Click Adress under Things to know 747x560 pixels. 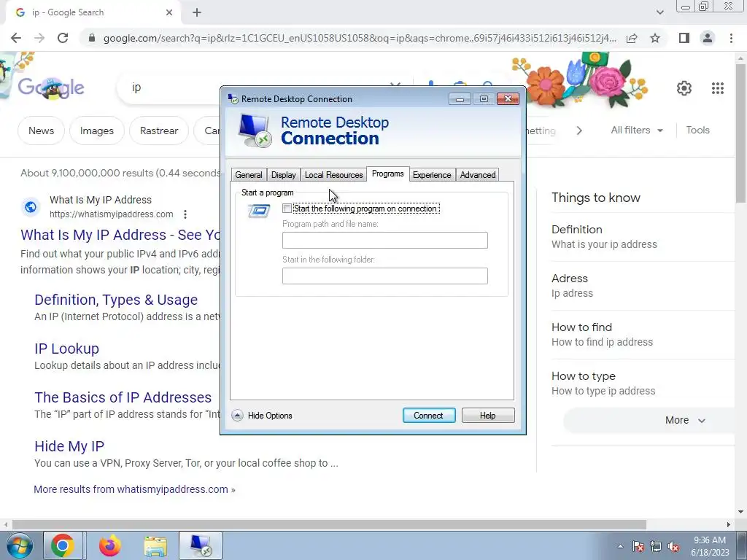570,278
